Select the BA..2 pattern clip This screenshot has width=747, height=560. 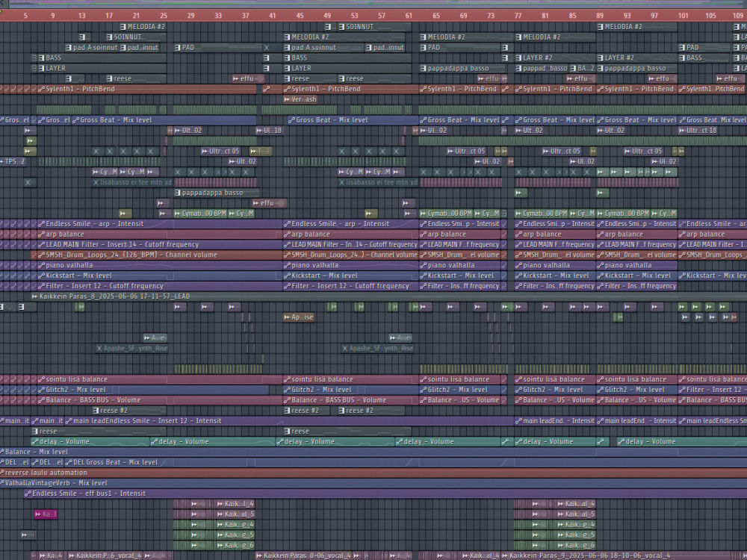point(583,69)
